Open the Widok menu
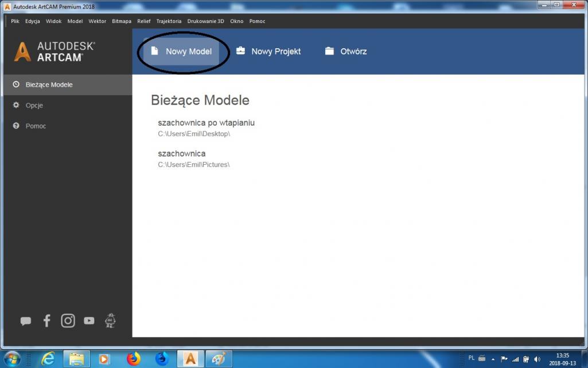This screenshot has width=588, height=368. 53,21
